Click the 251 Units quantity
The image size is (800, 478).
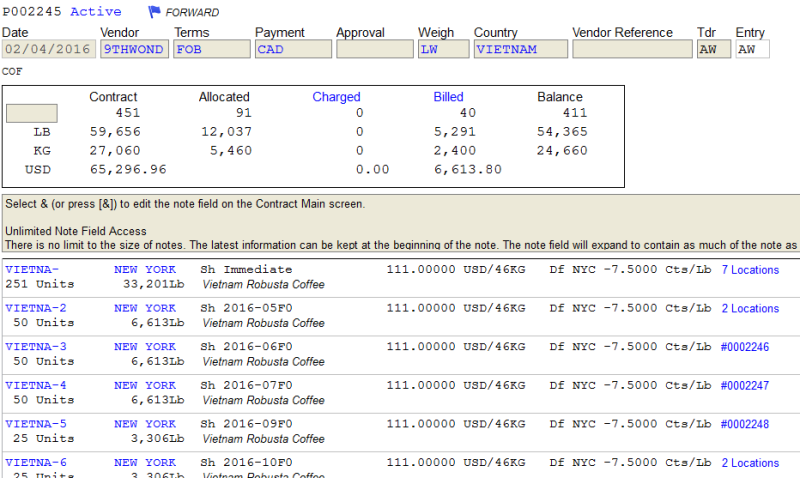coord(40,284)
